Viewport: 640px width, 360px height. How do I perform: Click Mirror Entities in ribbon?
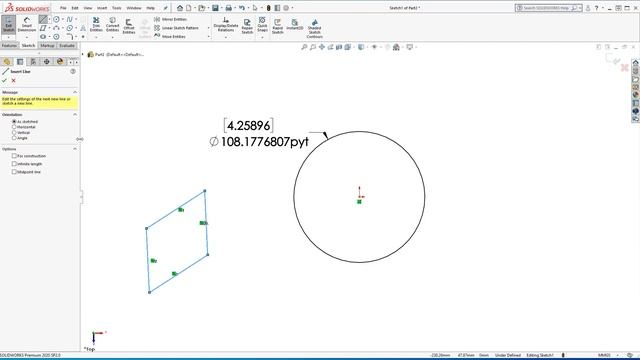click(170, 19)
